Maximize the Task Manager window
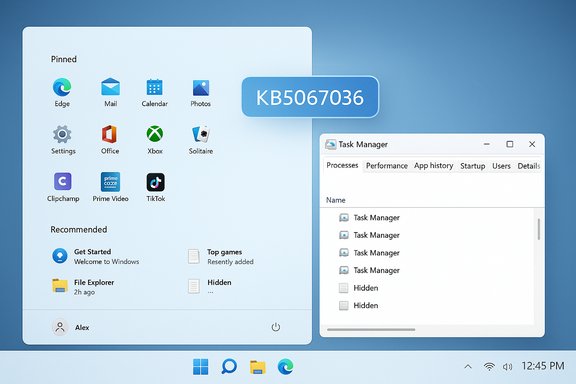Image resolution: width=576 pixels, height=384 pixels. tap(510, 144)
